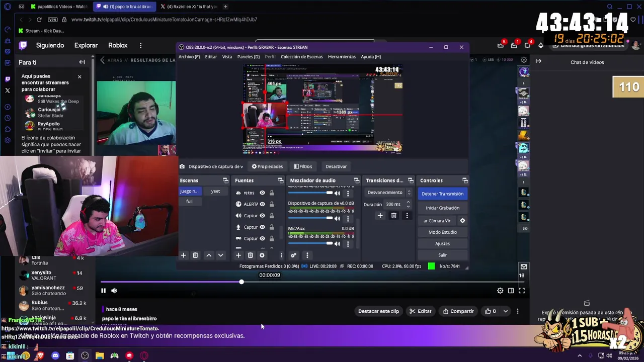Viewport: 644px width, 362px height.
Task: Undock the Escenas panel
Action: [225, 180]
